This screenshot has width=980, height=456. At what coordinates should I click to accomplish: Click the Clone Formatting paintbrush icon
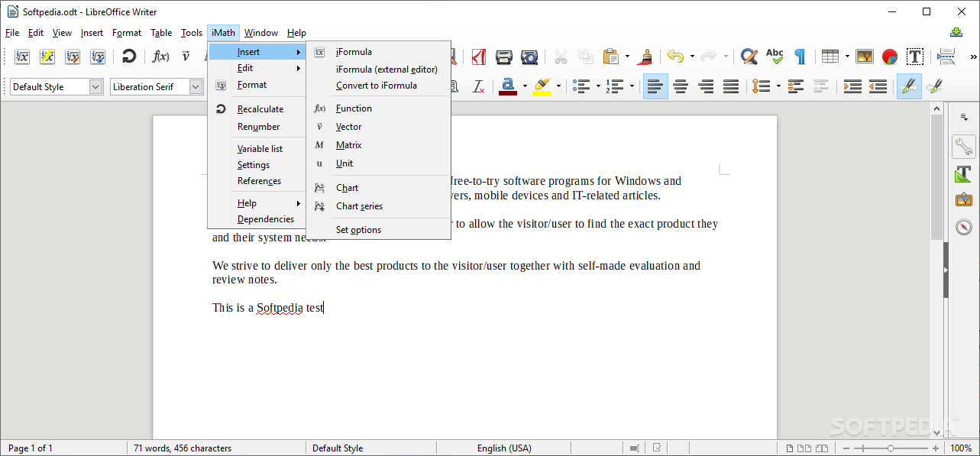point(647,57)
